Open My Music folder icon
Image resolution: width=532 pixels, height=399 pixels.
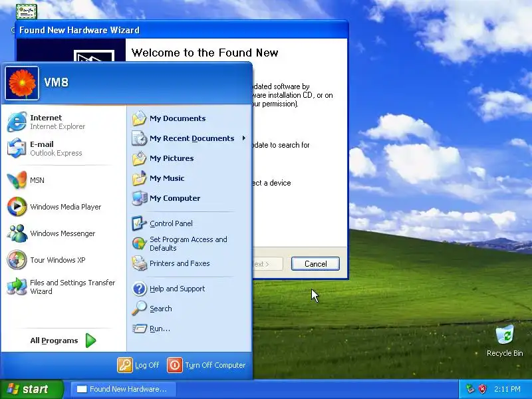pyautogui.click(x=139, y=178)
